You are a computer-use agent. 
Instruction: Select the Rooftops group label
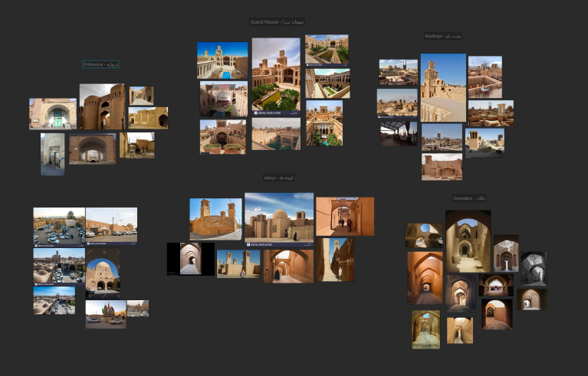tap(443, 36)
